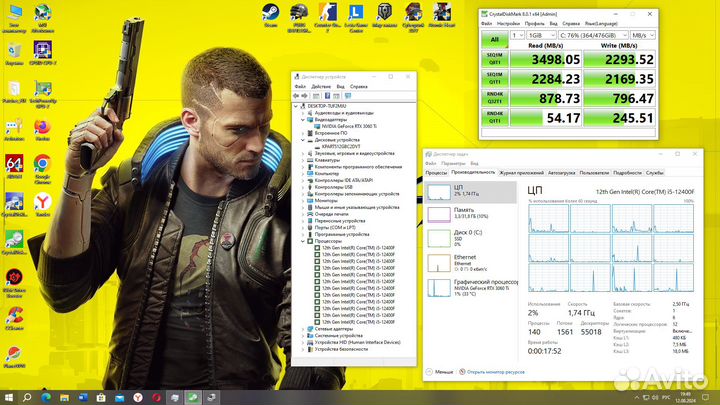720x405 pixels.
Task: Click Меньше details toggle in Task Manager
Action: coord(439,372)
